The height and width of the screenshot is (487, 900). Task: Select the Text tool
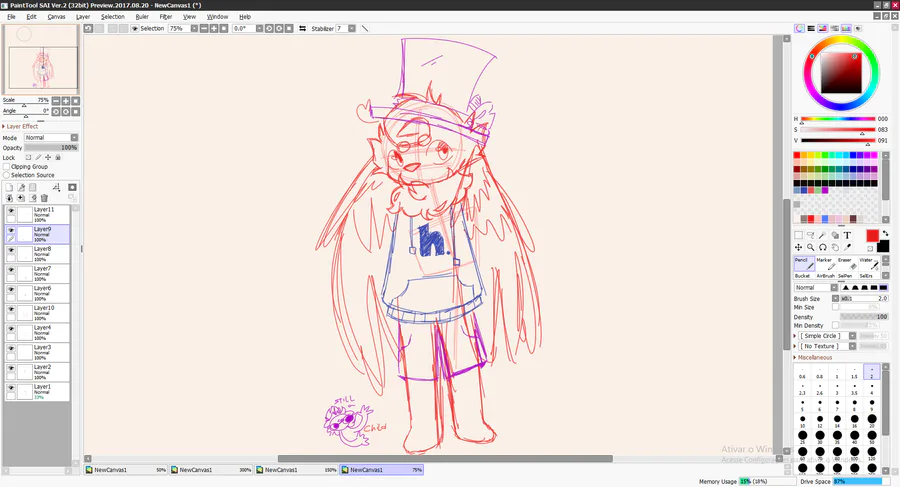coord(847,235)
